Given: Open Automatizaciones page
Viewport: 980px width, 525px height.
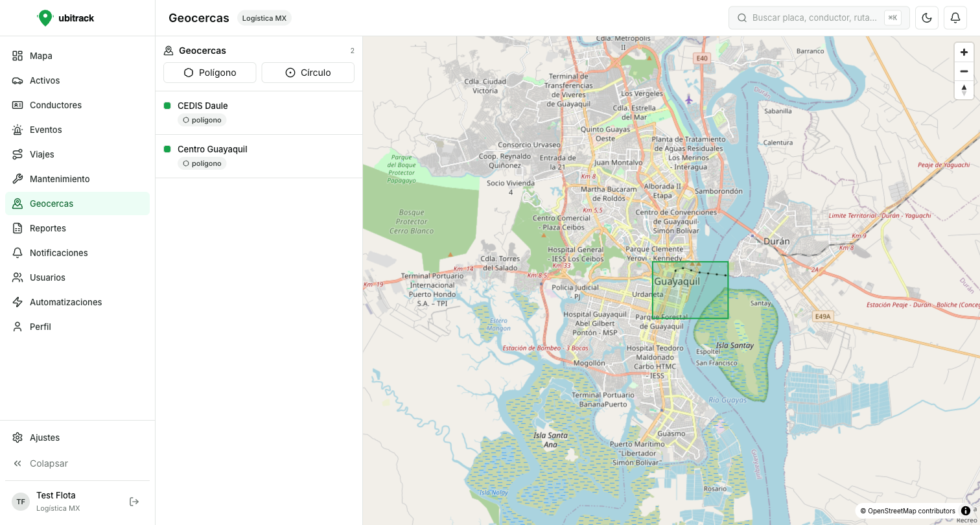Looking at the screenshot, I should coord(77,302).
